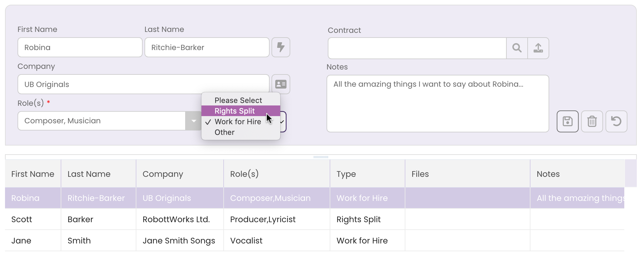
Task: Sort by the Role(s) column header
Action: pyautogui.click(x=277, y=174)
